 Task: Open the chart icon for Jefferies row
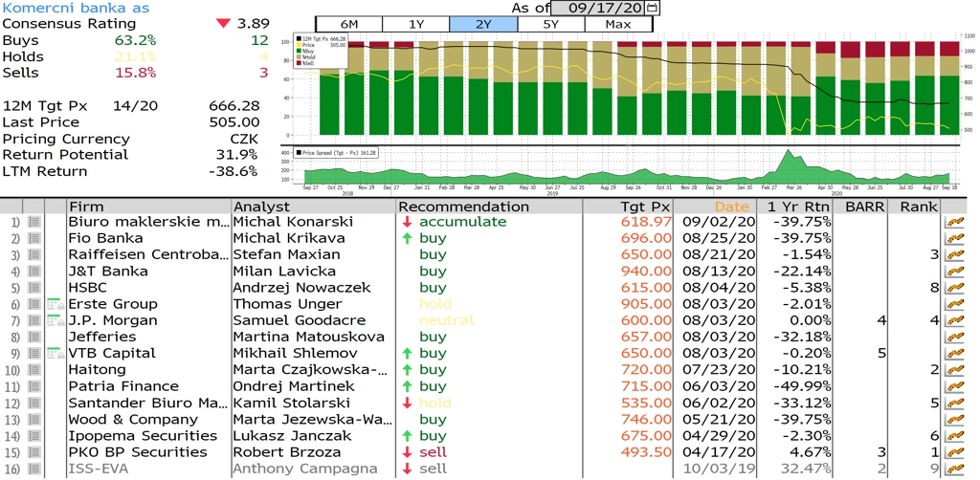(x=954, y=338)
